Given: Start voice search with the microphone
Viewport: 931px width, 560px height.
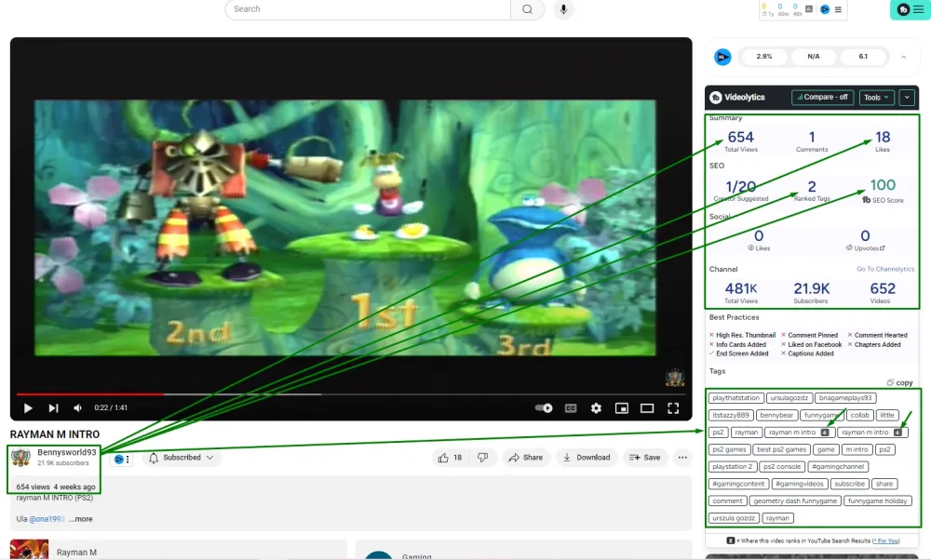Looking at the screenshot, I should [x=563, y=9].
